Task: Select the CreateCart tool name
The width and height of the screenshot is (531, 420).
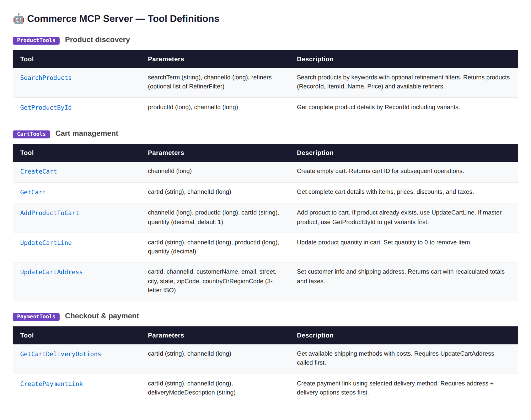Action: tap(39, 171)
